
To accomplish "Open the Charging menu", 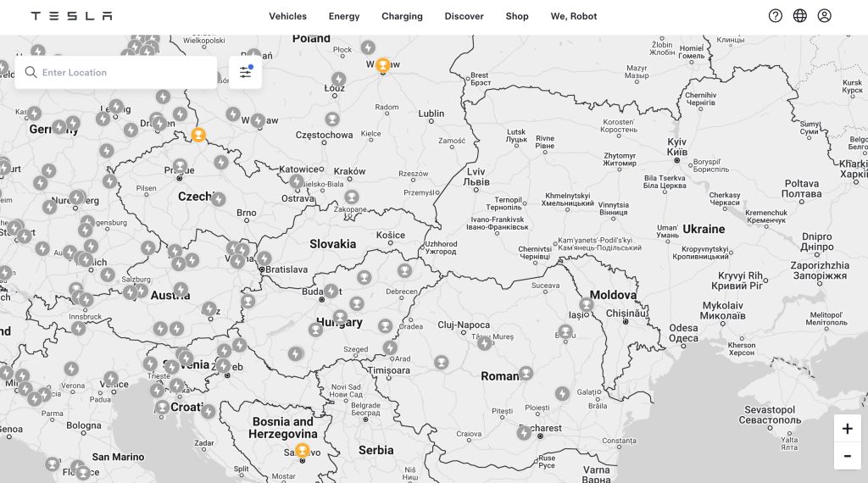I will [x=402, y=16].
